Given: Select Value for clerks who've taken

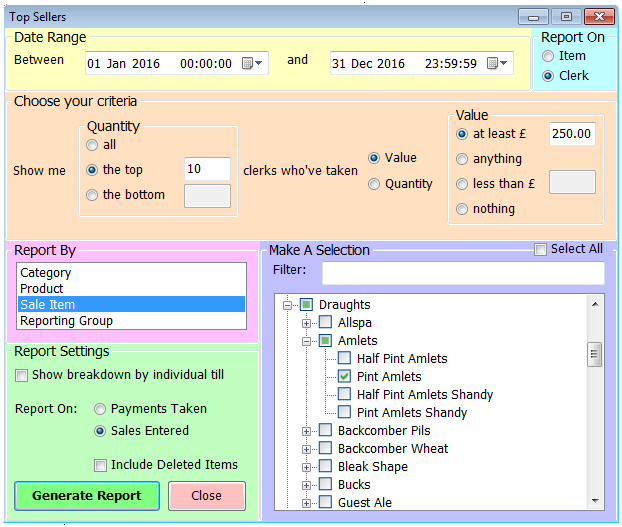Looking at the screenshot, I should point(374,158).
